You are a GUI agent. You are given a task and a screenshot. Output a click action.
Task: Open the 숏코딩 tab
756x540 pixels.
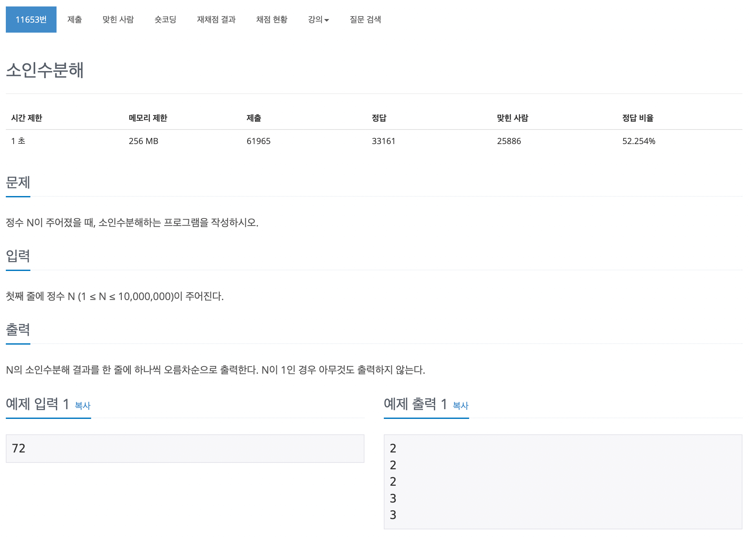click(x=165, y=20)
